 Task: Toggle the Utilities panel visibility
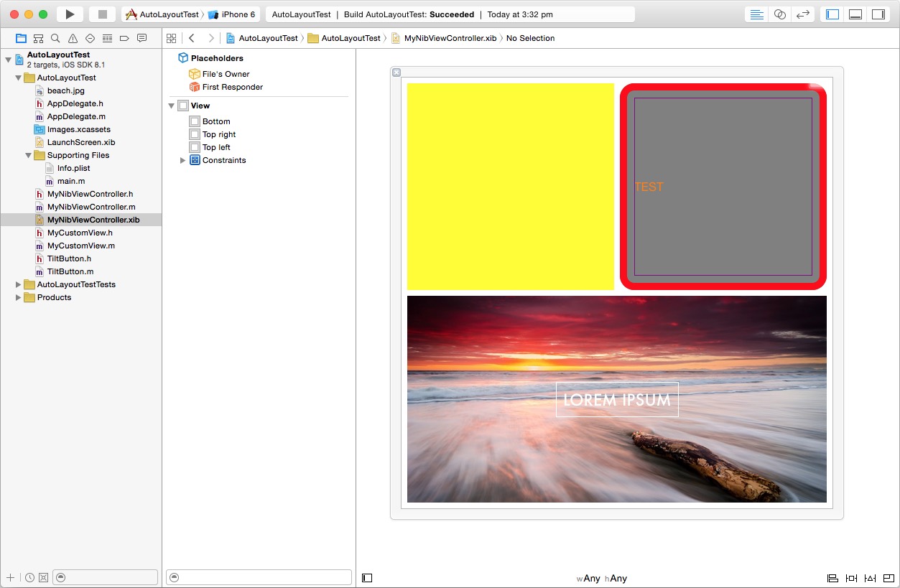[x=878, y=14]
